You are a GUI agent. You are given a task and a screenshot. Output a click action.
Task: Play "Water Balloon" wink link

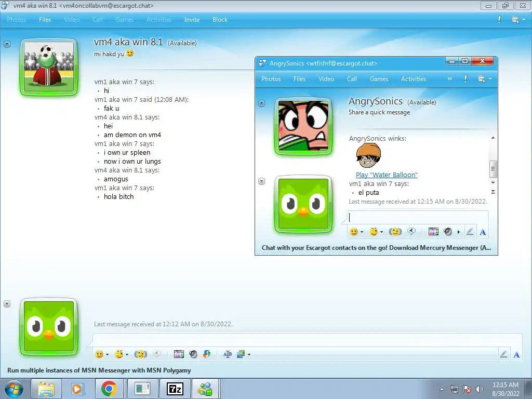pyautogui.click(x=387, y=175)
